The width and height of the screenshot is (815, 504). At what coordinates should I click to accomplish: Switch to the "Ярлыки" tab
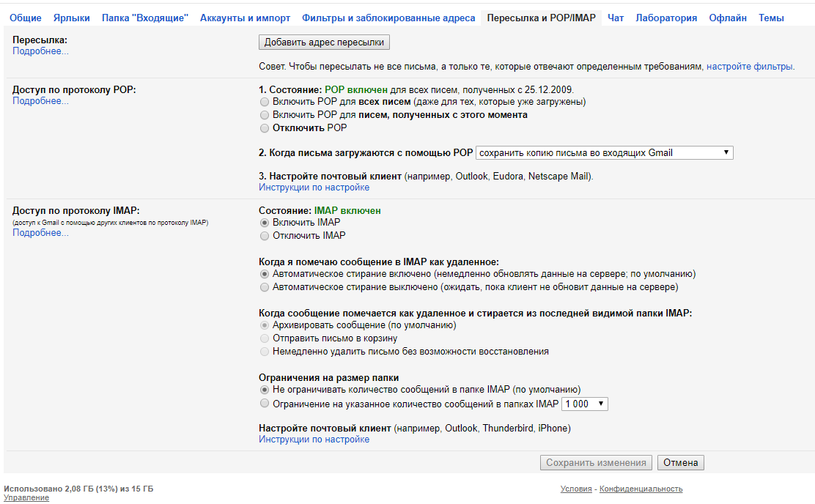[72, 18]
